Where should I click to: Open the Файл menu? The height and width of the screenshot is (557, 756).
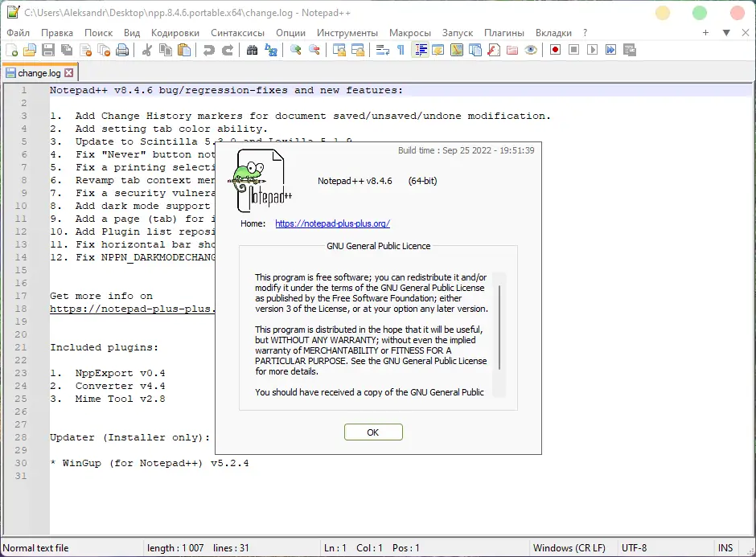click(18, 33)
